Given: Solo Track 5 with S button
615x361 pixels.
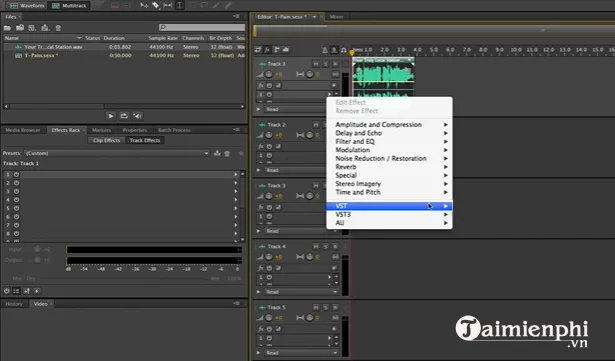Looking at the screenshot, I should pyautogui.click(x=326, y=307).
